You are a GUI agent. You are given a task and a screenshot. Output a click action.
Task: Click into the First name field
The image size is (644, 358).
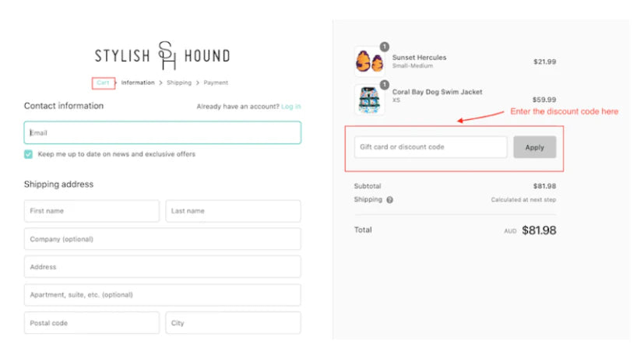91,211
